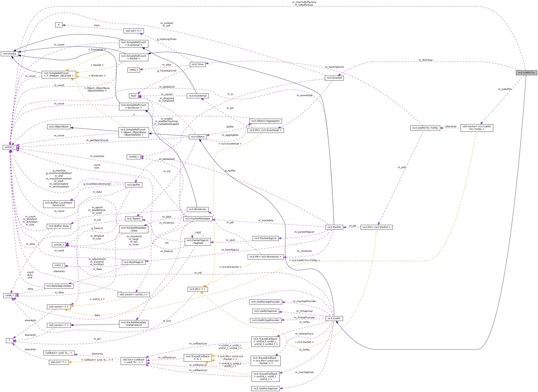Open the ns3::EventImpl node
The width and height of the screenshot is (538, 392).
click(x=198, y=96)
